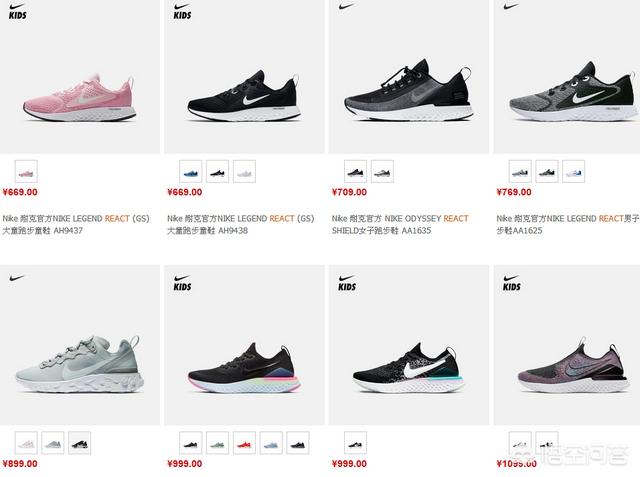Open grey Nike React Element shoe image
The width and height of the screenshot is (640, 477).
(80, 364)
